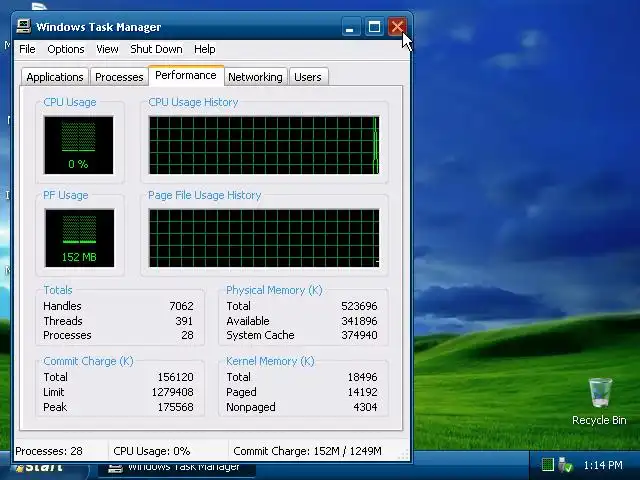The image size is (640, 480).
Task: Click the green CPU meter tray icon
Action: [548, 464]
